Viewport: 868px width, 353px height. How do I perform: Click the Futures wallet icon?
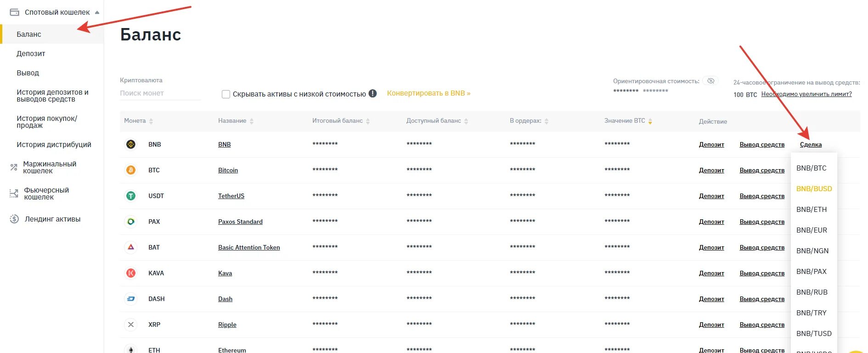point(14,194)
